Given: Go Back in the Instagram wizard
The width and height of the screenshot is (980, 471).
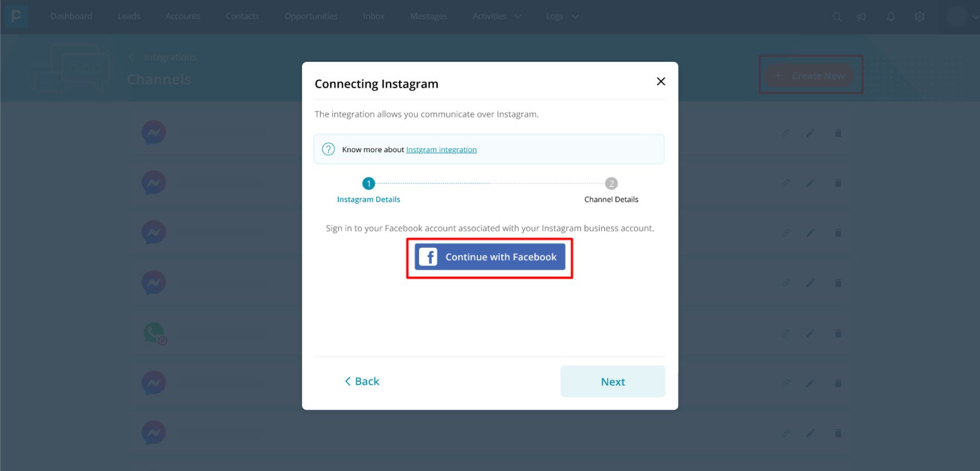Looking at the screenshot, I should click(362, 382).
